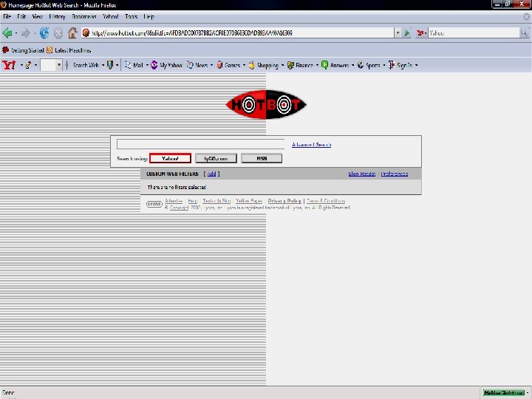Screen dimensions: 532x399
Task: Open Mail from the Yahoo toolbar
Action: (134, 65)
